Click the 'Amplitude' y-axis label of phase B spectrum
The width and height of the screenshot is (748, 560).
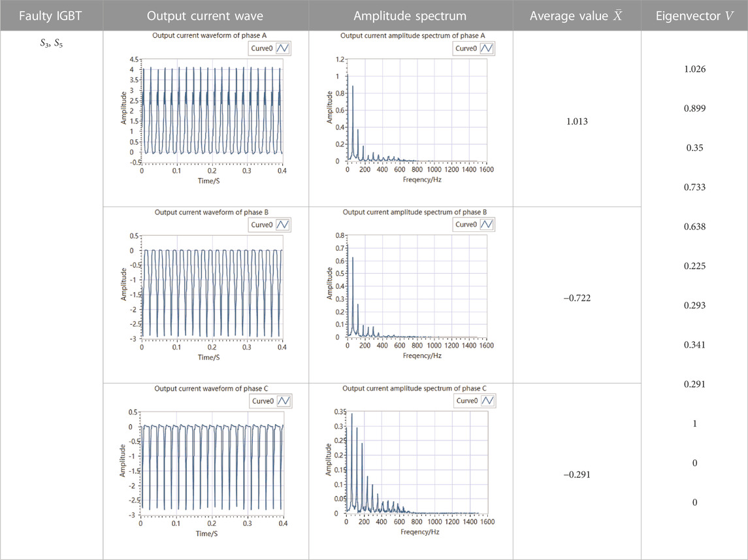(329, 284)
